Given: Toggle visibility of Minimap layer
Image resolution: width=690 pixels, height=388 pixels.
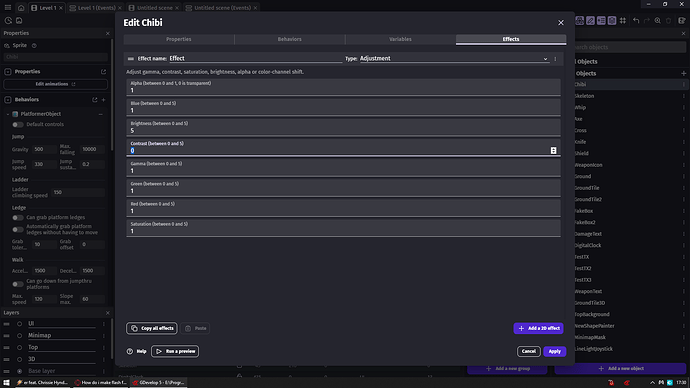Looking at the screenshot, I should (x=19, y=336).
